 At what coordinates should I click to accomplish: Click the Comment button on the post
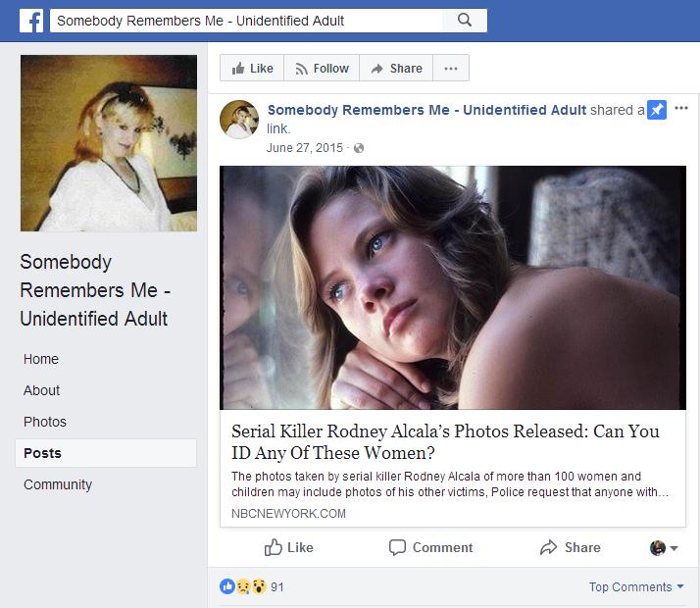[x=430, y=547]
